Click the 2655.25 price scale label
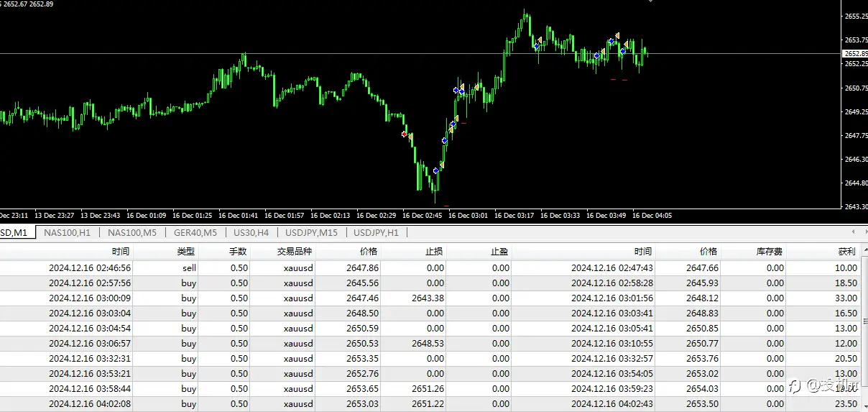The width and height of the screenshot is (868, 412). coord(855,16)
